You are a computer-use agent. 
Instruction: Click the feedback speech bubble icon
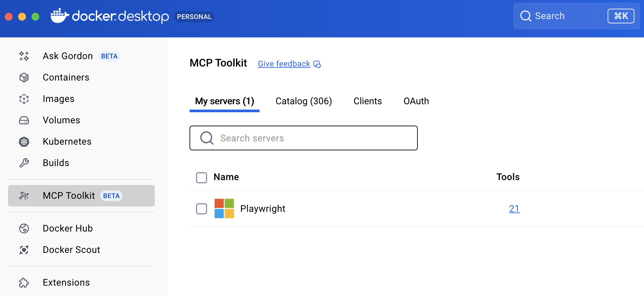[x=317, y=64]
